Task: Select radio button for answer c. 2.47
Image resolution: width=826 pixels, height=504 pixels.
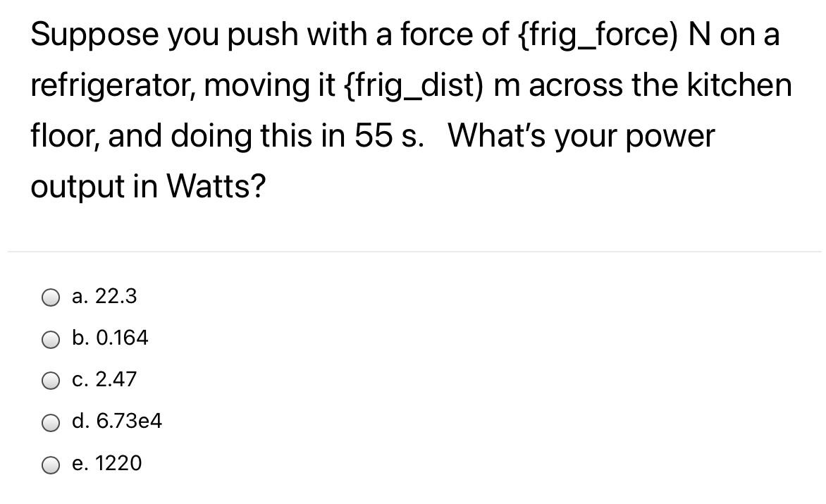Action: 50,381
